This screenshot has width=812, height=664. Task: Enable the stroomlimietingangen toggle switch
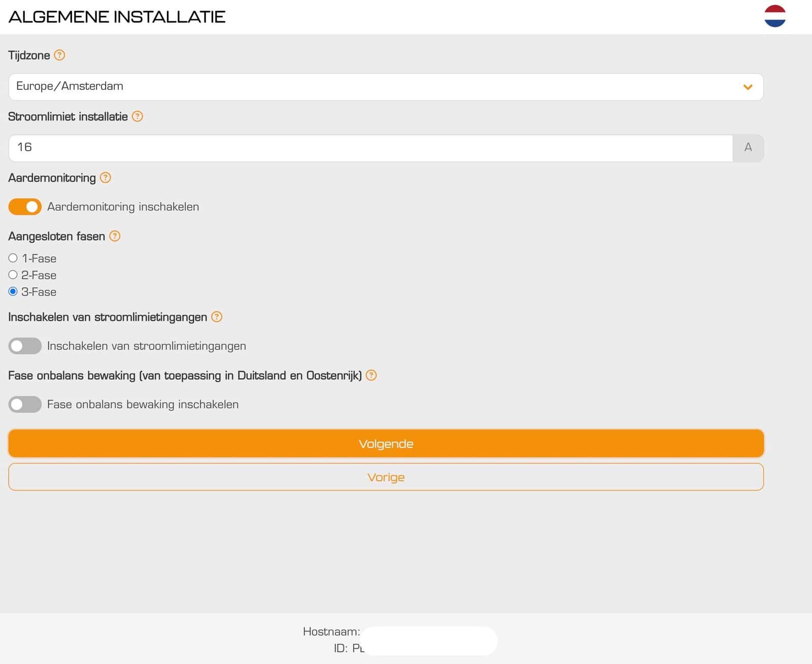[x=25, y=346]
